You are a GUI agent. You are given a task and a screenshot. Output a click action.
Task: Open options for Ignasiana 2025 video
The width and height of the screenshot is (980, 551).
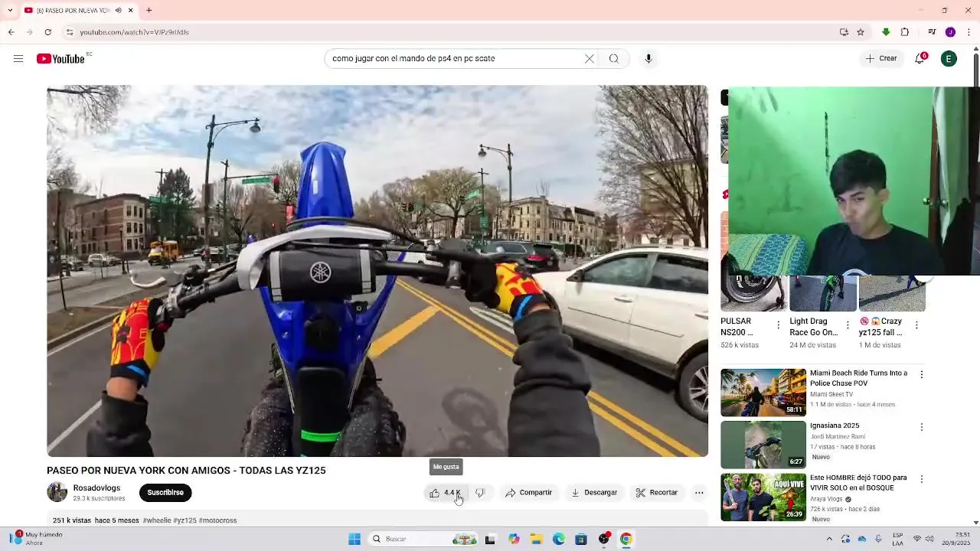(x=922, y=427)
